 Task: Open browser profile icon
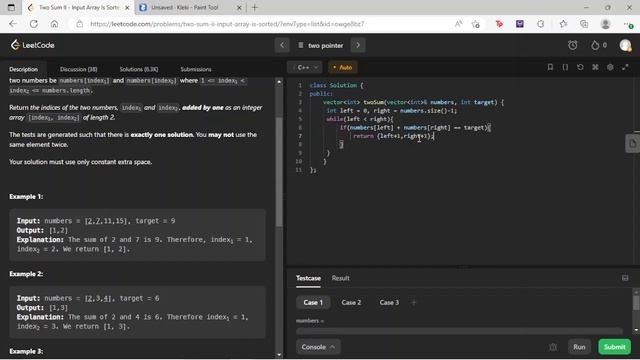point(605,24)
